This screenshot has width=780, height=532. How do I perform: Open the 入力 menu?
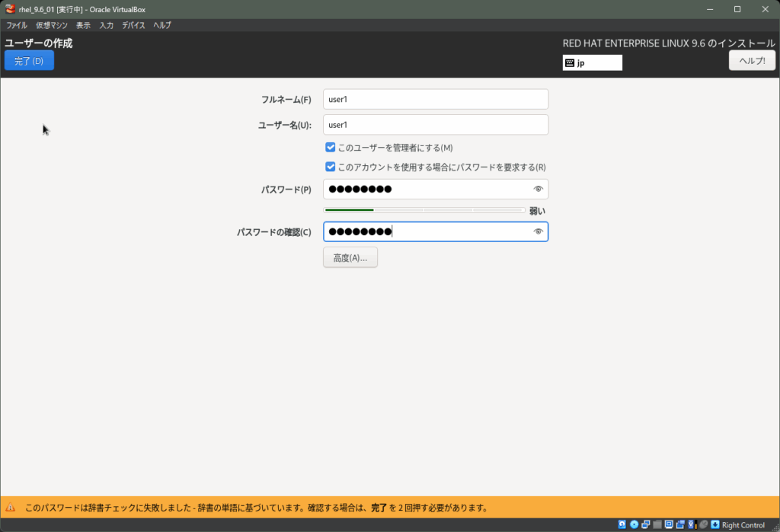point(107,25)
